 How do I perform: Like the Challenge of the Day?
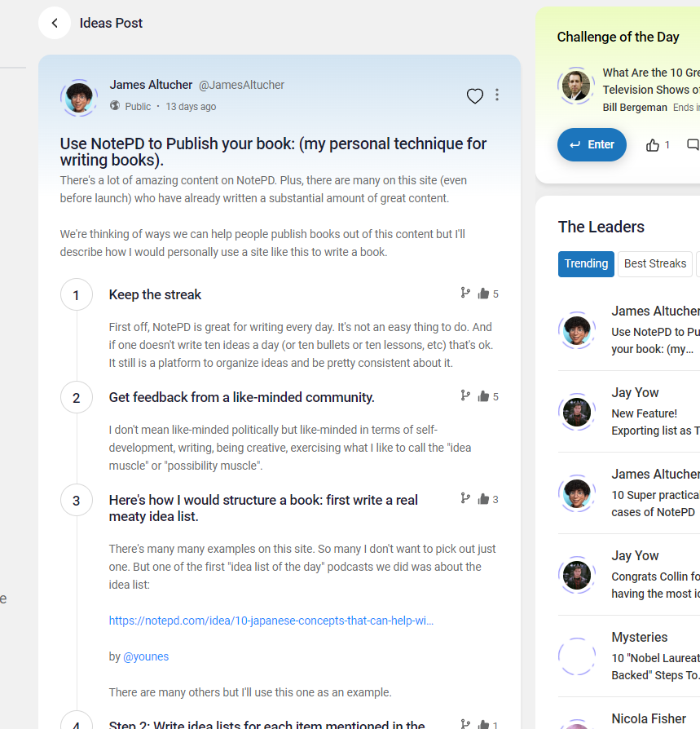coord(653,145)
